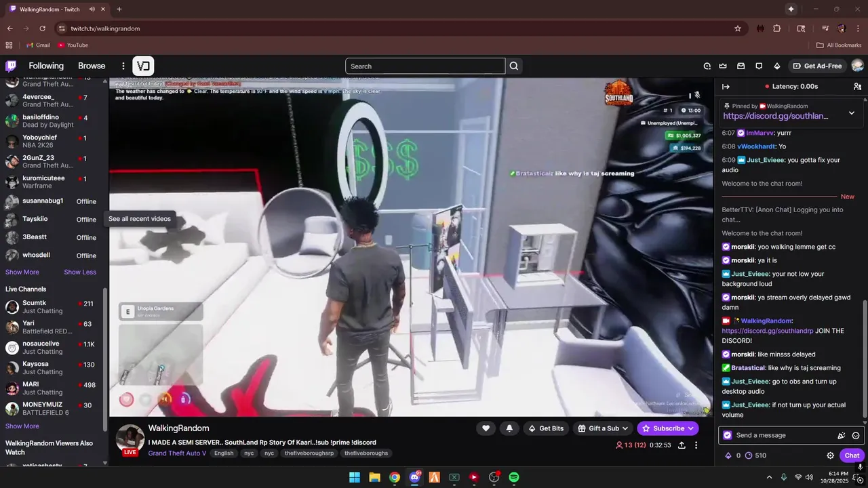Open Chrome extensions puzzle icon
This screenshot has width=868, height=488.
pyautogui.click(x=777, y=28)
